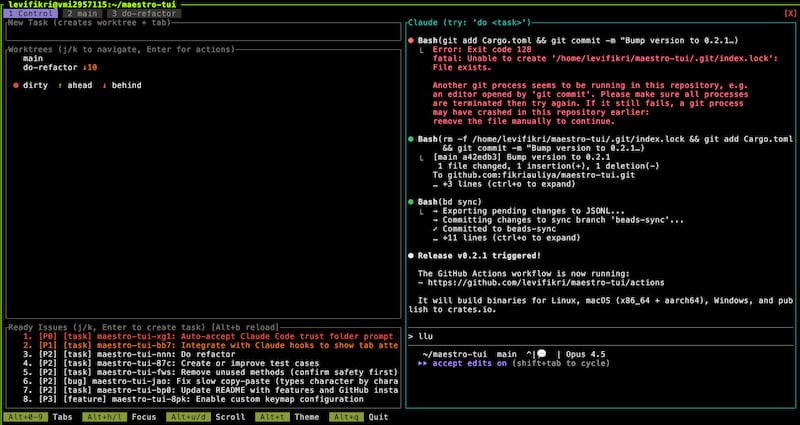This screenshot has width=800, height=425.
Task: Click the ahead arrow legend icon
Action: [60, 85]
